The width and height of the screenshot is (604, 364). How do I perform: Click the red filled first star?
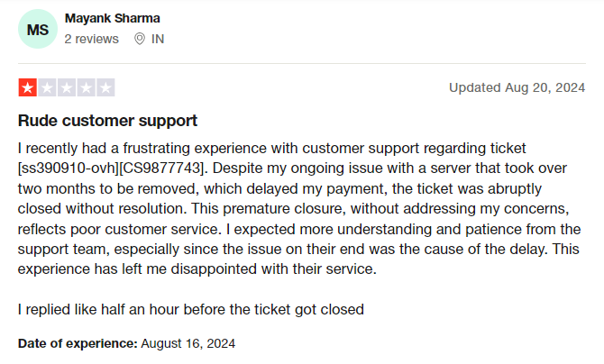coord(27,88)
